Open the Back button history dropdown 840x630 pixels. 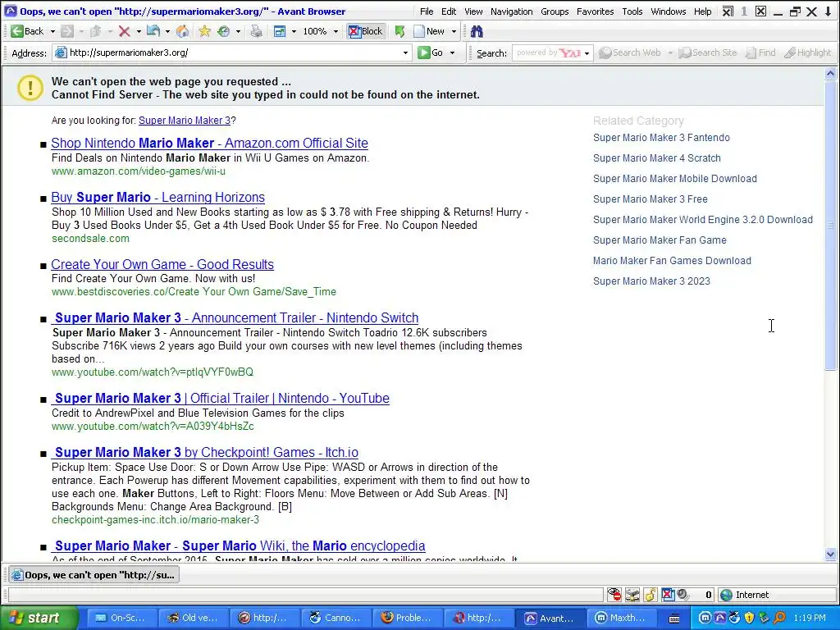[52, 32]
